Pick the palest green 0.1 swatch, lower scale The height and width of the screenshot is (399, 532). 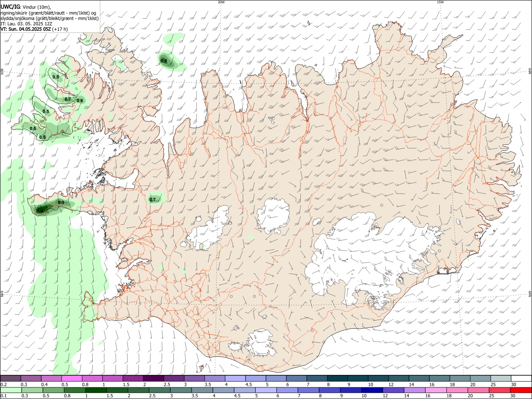(x=11, y=390)
